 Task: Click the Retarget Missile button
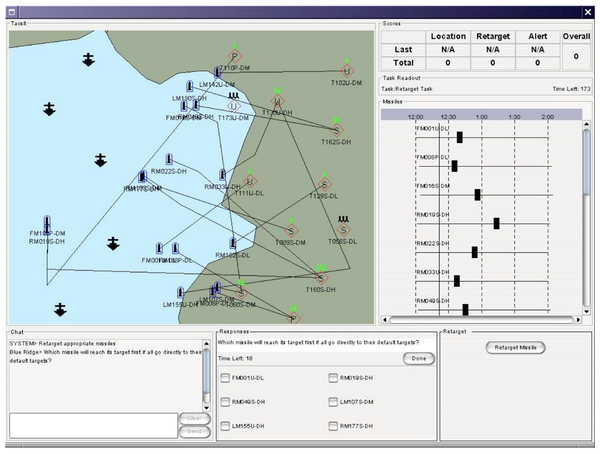coord(515,348)
